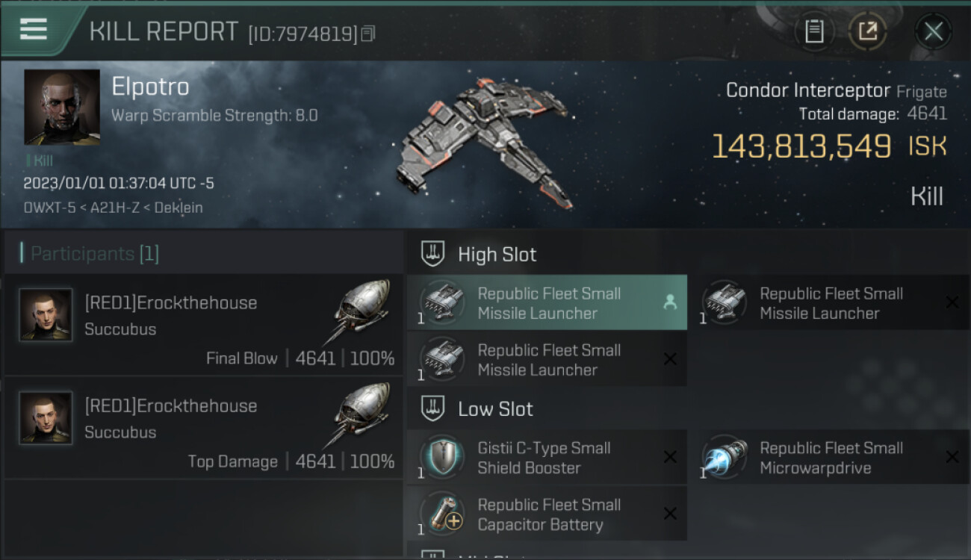The image size is (971, 560).
Task: Select the Republic Fleet Small Capacitor Battery entry
Action: point(547,514)
